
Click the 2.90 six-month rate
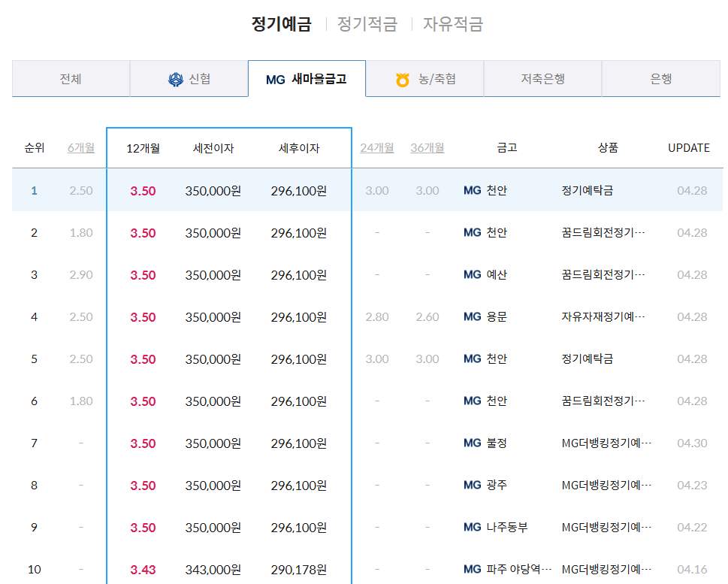click(x=81, y=274)
